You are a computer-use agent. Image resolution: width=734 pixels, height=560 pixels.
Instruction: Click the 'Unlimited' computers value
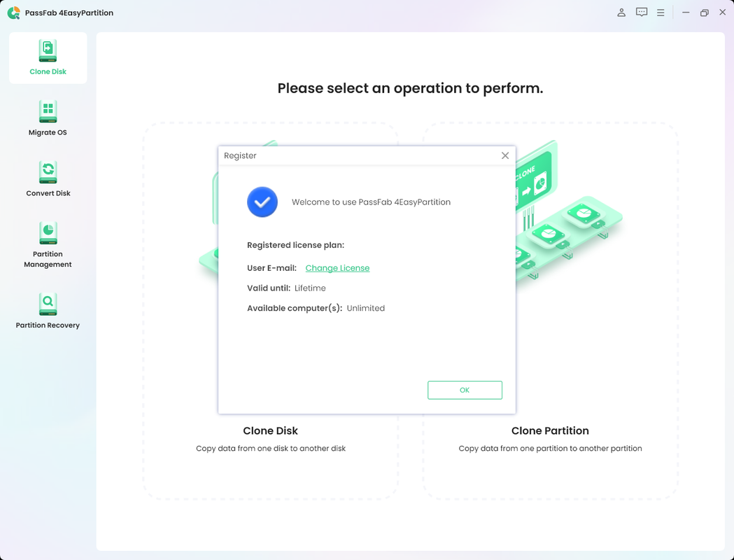pyautogui.click(x=365, y=308)
